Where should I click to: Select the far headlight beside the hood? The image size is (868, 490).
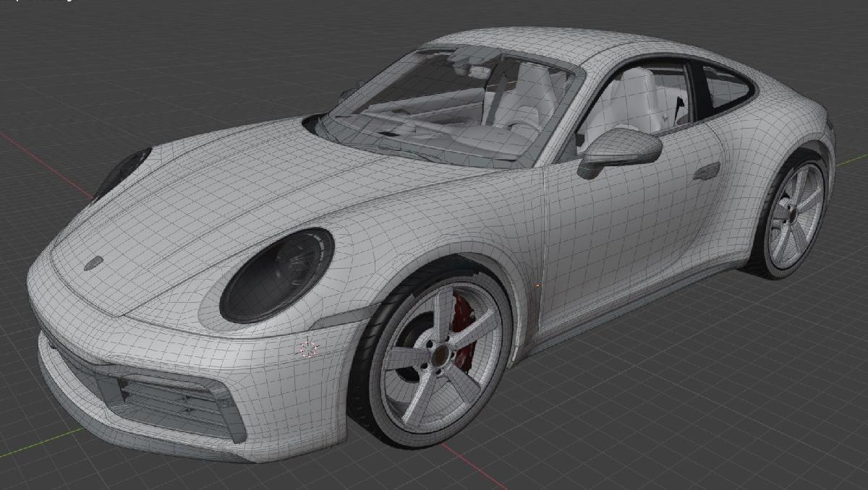120,173
